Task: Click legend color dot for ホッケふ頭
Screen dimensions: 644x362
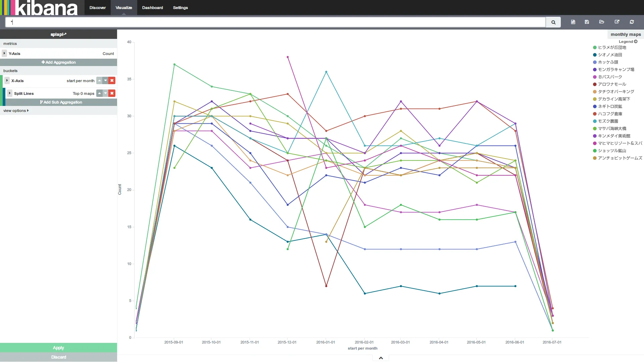Action: [595, 62]
